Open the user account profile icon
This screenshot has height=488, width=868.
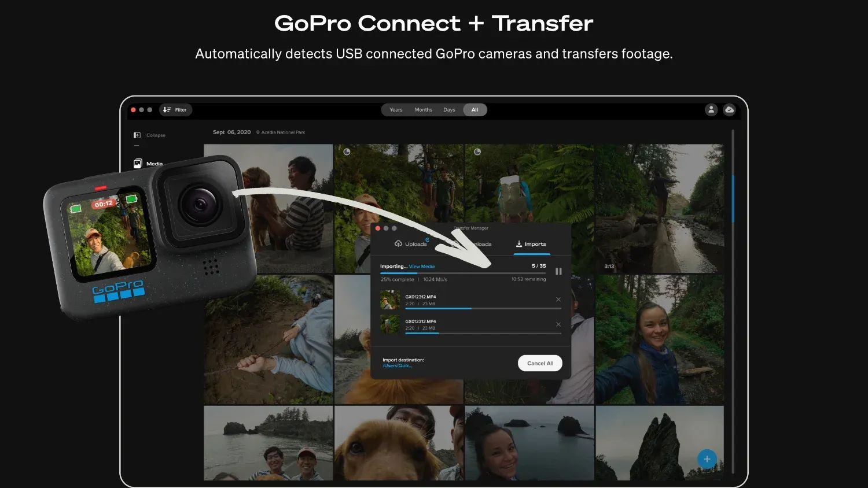[711, 109]
